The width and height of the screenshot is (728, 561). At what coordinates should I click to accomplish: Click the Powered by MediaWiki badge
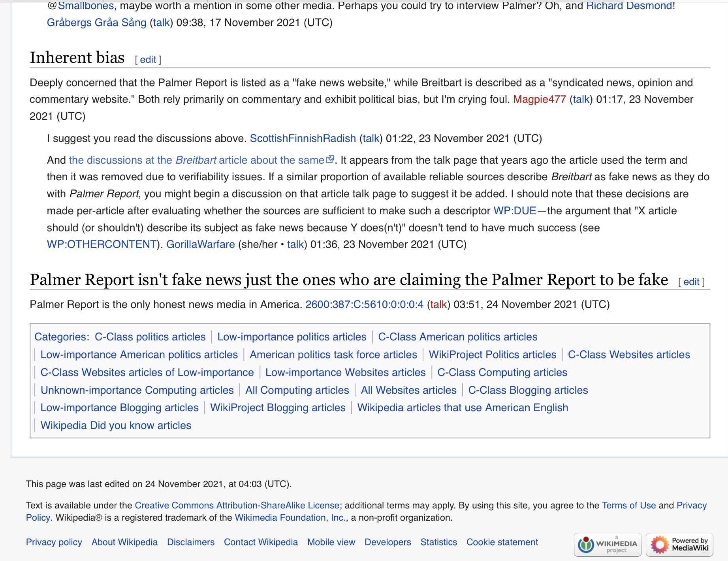(x=679, y=544)
